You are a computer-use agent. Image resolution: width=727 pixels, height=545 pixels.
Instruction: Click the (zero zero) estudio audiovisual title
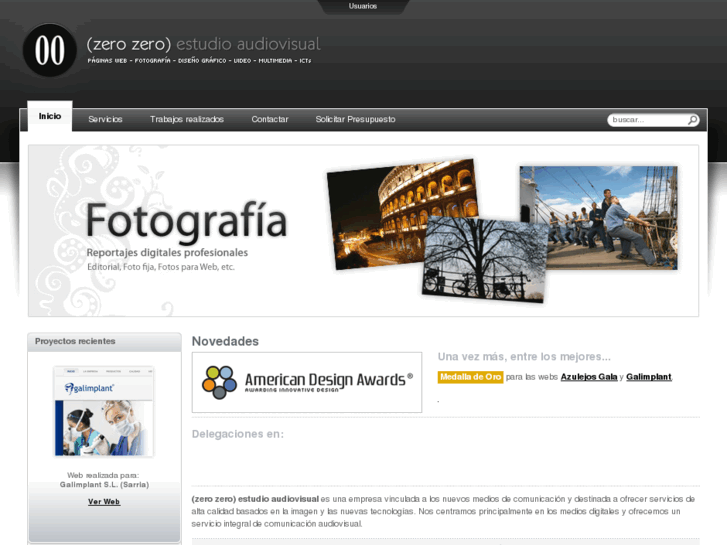(204, 44)
